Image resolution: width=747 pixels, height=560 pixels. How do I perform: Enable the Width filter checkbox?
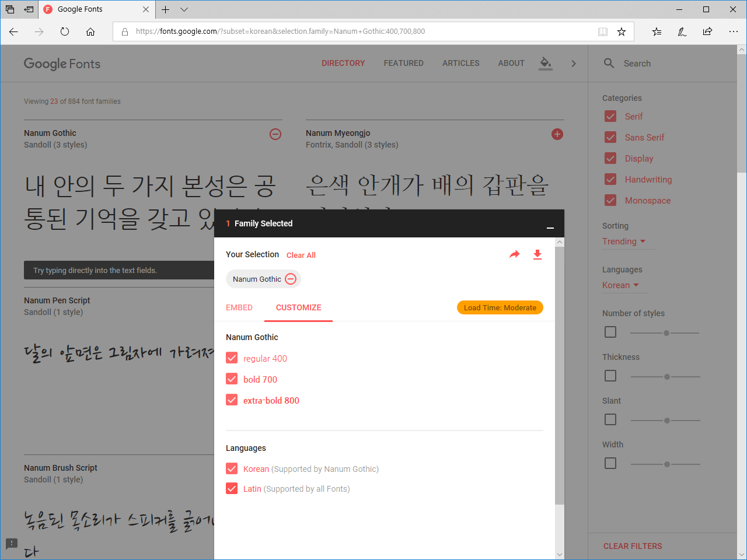click(x=610, y=463)
